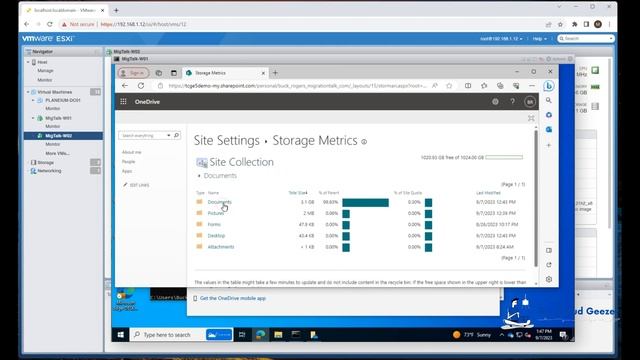The height and width of the screenshot is (360, 640).
Task: Open Task View on the VM taskbar
Action: tap(242, 335)
